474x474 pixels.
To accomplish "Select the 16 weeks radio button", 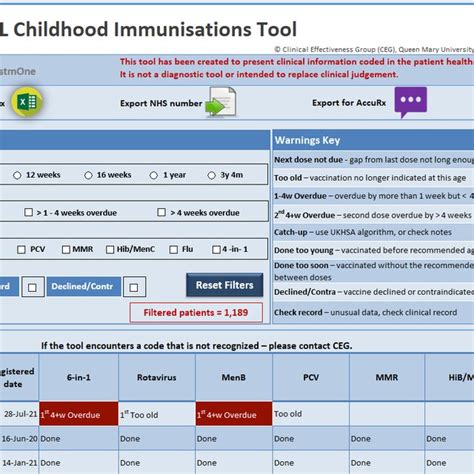I will [x=88, y=175].
